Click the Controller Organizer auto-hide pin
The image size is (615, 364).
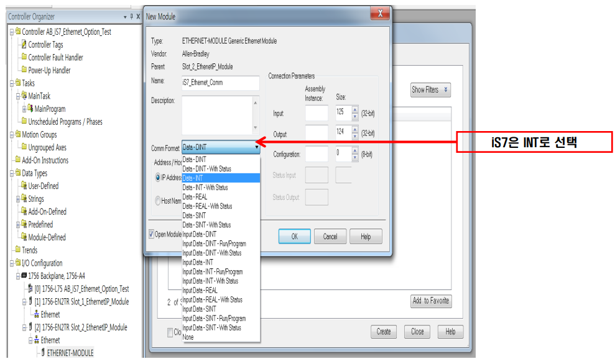pyautogui.click(x=131, y=17)
